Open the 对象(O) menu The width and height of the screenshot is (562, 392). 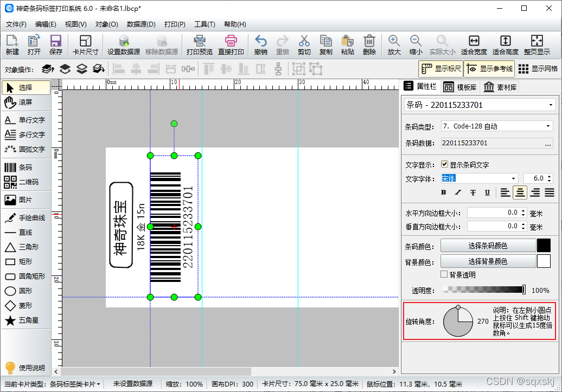106,24
